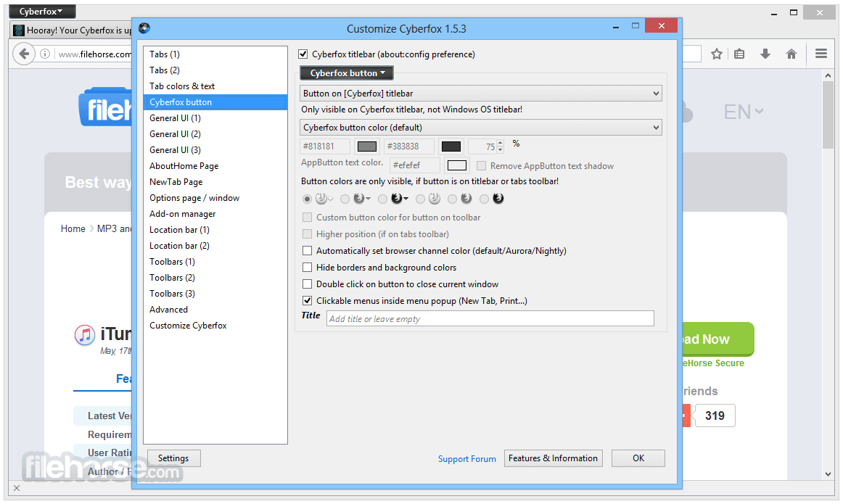Bookmark this page with the star icon
This screenshot has height=504, width=843.
point(716,54)
